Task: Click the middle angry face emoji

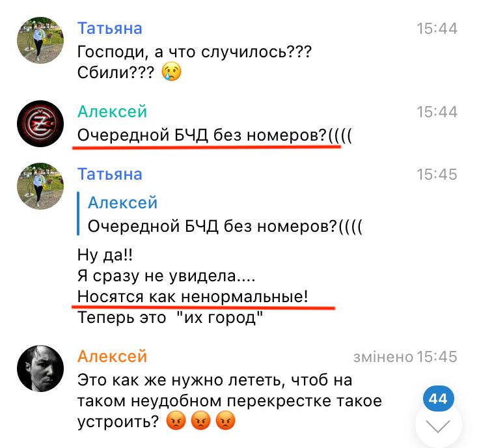Action: click(x=200, y=421)
